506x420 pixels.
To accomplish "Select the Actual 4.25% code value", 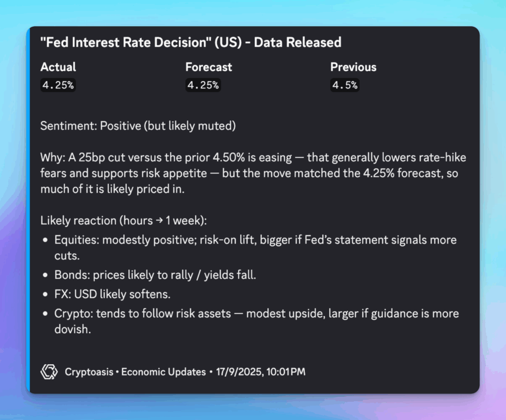I will (x=58, y=85).
